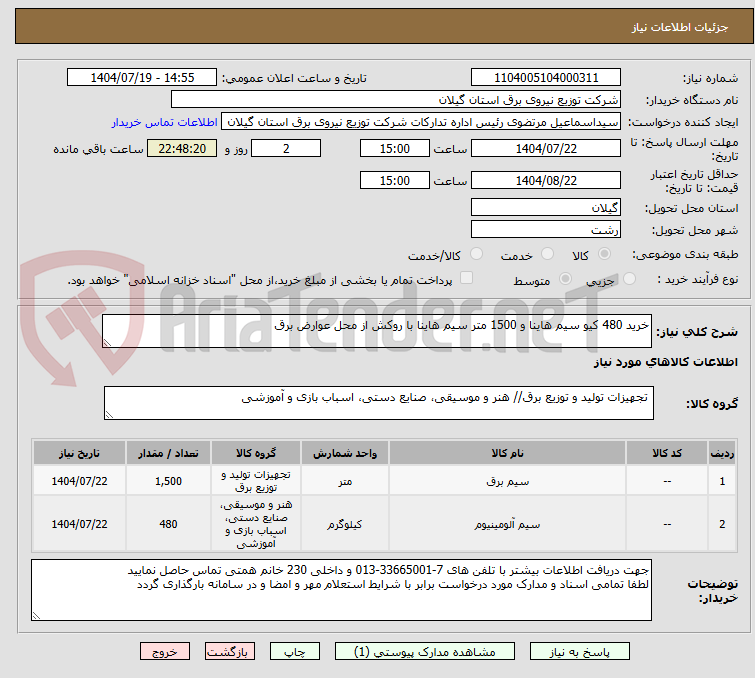Click the واحد شمارش column header

pyautogui.click(x=345, y=453)
